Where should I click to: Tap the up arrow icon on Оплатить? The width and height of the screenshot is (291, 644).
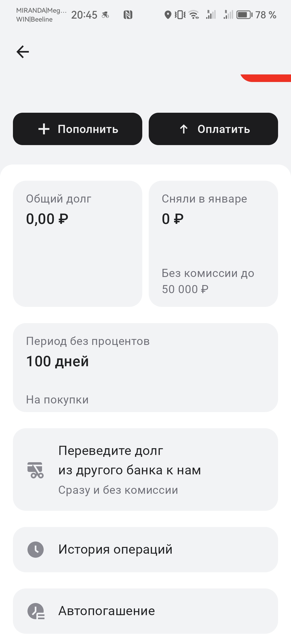184,129
